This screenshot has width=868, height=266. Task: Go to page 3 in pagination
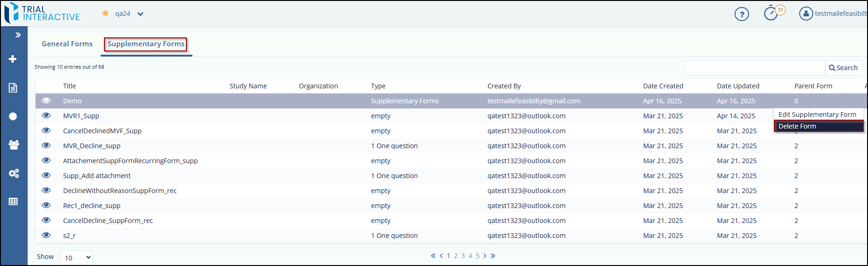pyautogui.click(x=463, y=256)
